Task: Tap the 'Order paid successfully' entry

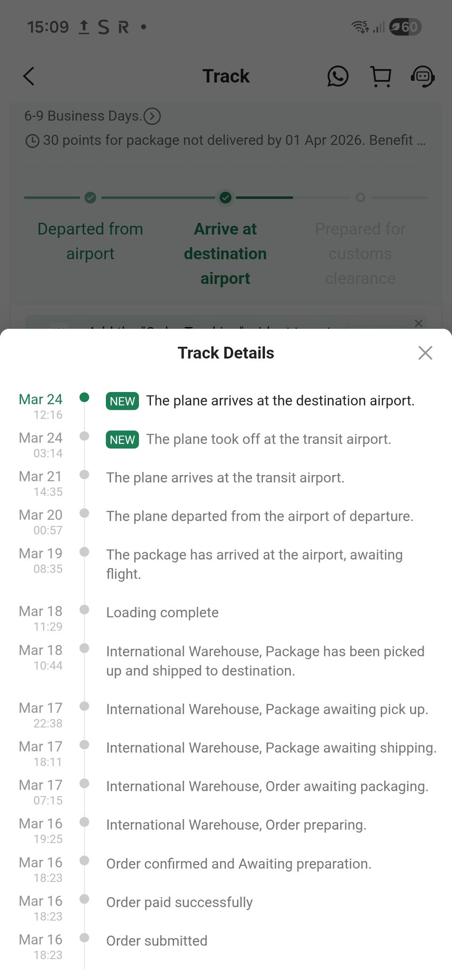Action: tap(179, 902)
